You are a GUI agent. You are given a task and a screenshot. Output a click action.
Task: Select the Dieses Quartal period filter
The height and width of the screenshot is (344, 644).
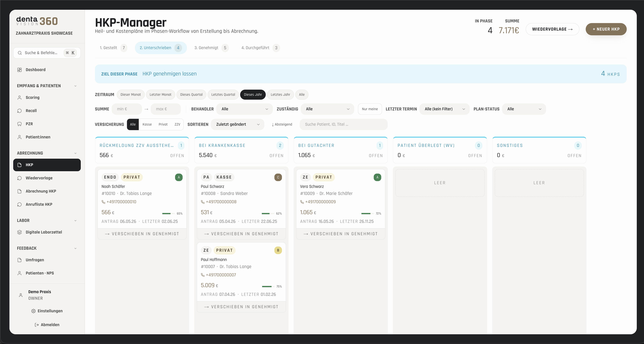click(x=191, y=95)
